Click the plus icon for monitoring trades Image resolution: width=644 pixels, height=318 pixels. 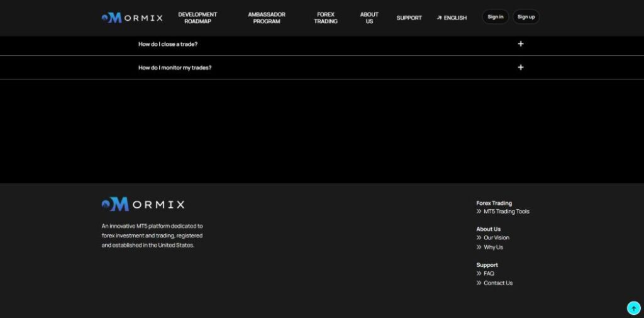(x=520, y=67)
